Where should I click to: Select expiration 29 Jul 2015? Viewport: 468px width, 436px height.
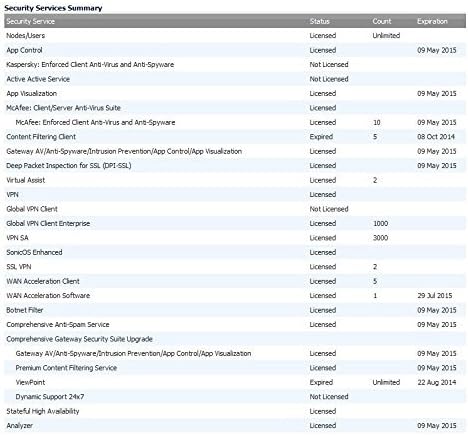[435, 296]
